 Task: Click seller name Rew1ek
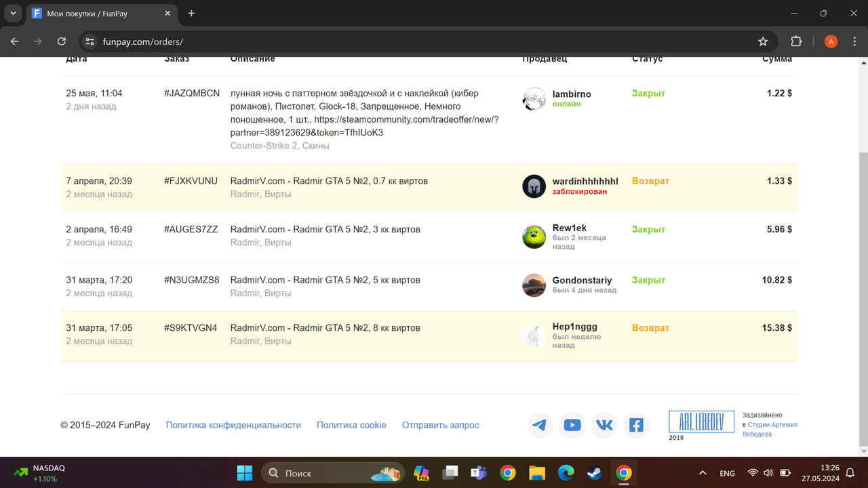point(570,229)
